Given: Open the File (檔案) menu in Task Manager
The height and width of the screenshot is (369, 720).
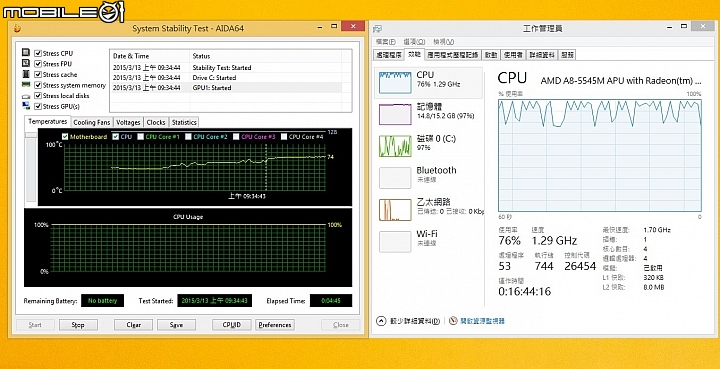Looking at the screenshot, I should coord(386,42).
